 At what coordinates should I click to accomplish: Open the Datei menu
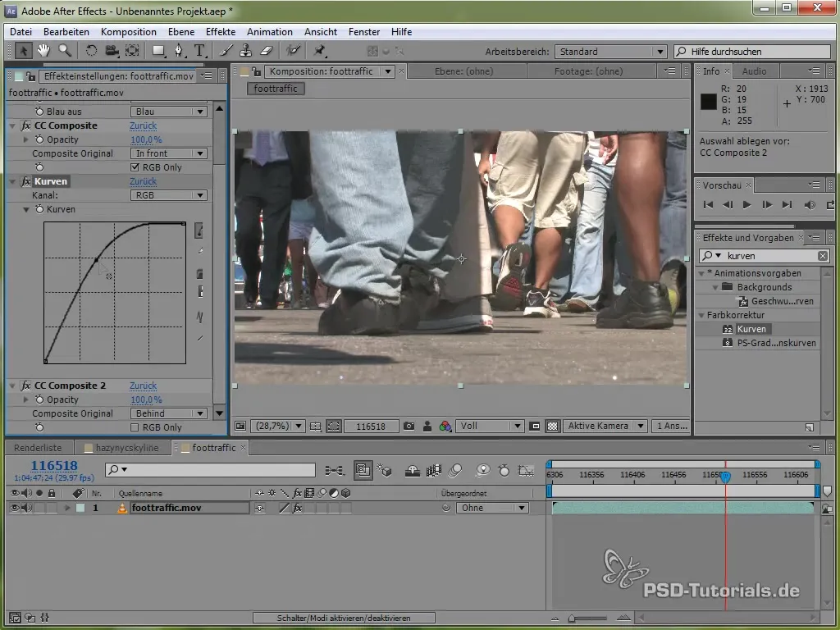coord(21,32)
